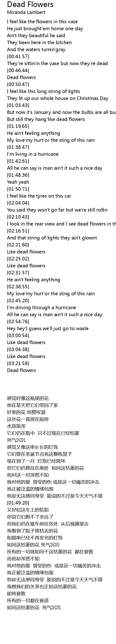Click the lyric line I'm living in a hurricane

(33, 154)
